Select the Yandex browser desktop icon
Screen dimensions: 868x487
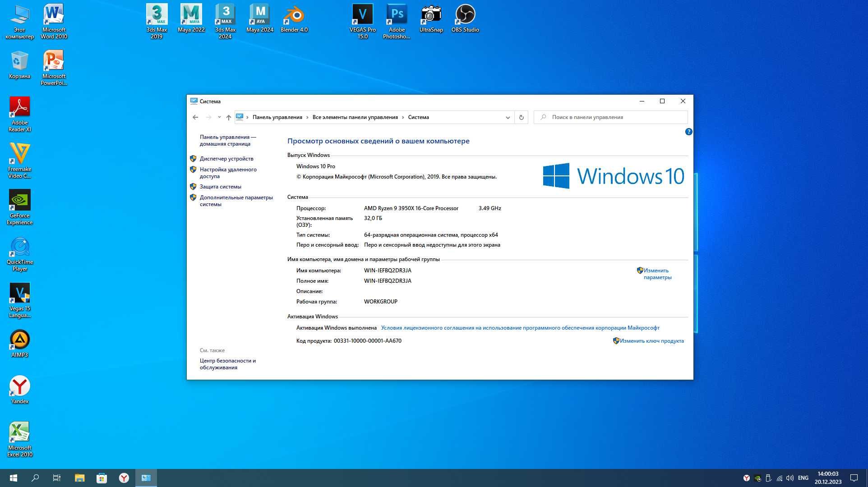pyautogui.click(x=19, y=390)
